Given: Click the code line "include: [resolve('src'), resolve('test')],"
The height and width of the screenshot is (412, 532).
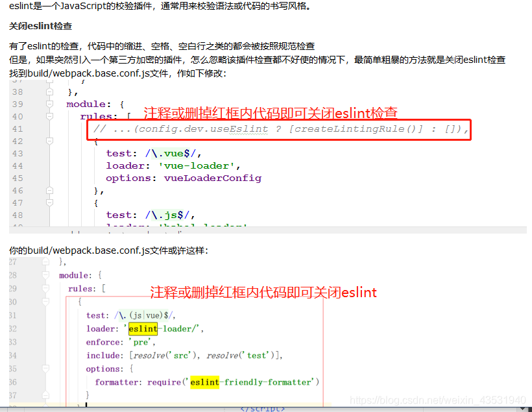Looking at the screenshot, I should coord(184,356).
